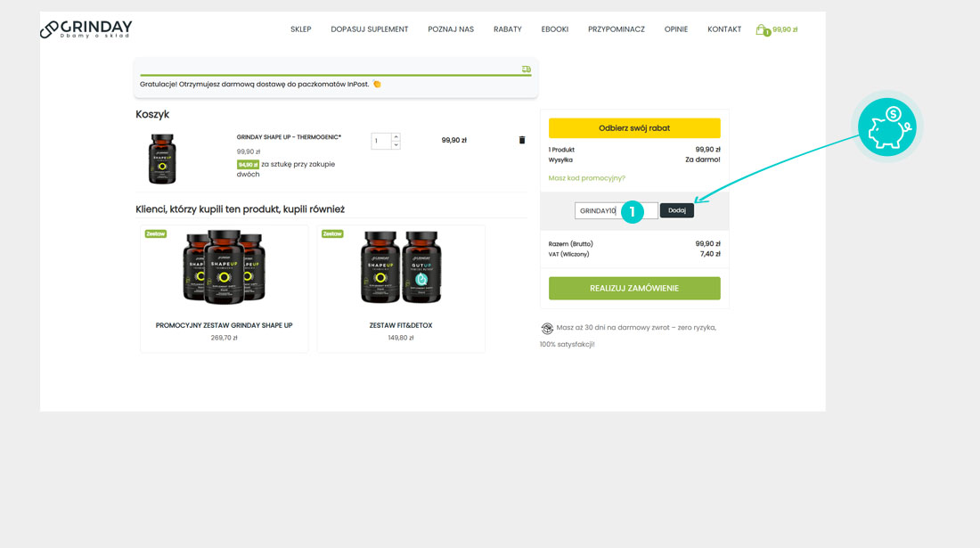Click the Wysyłka shipping row label
Viewport: 980px width, 548px height.
tap(560, 160)
